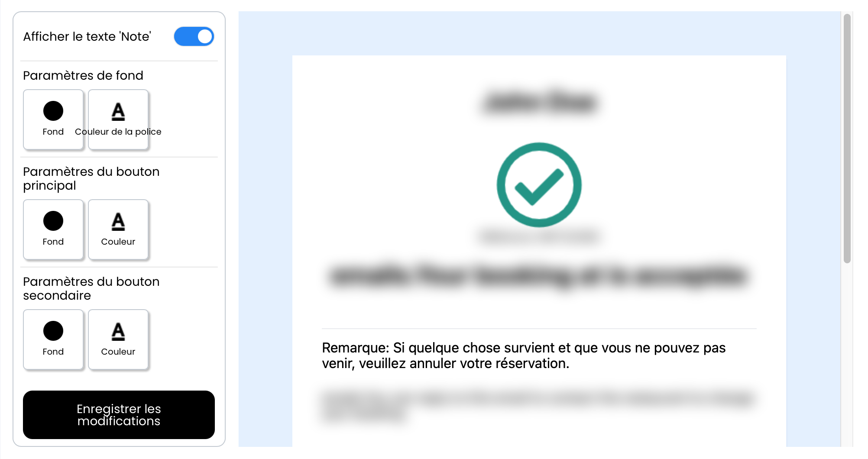Click the green checkmark circle in preview
The image size is (868, 459).
click(x=539, y=185)
